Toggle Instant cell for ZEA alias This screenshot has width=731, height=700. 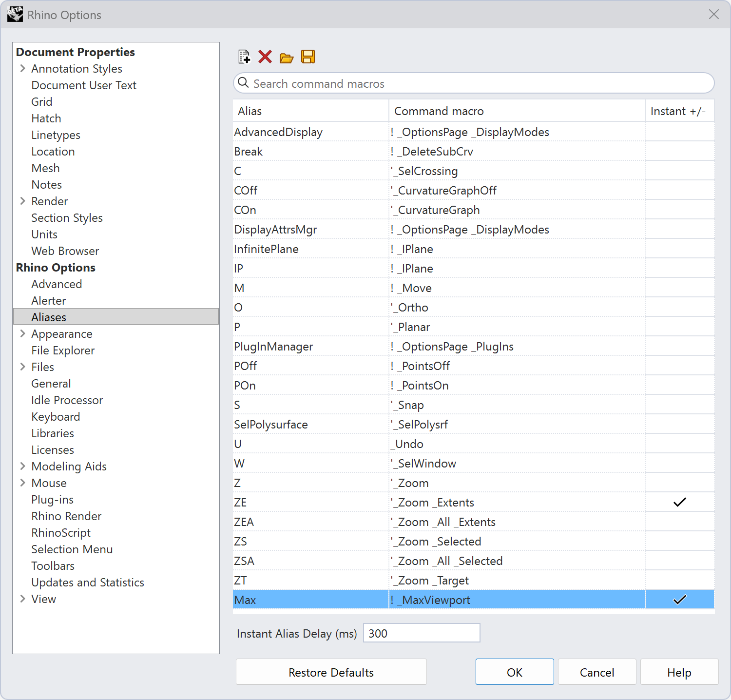point(680,522)
